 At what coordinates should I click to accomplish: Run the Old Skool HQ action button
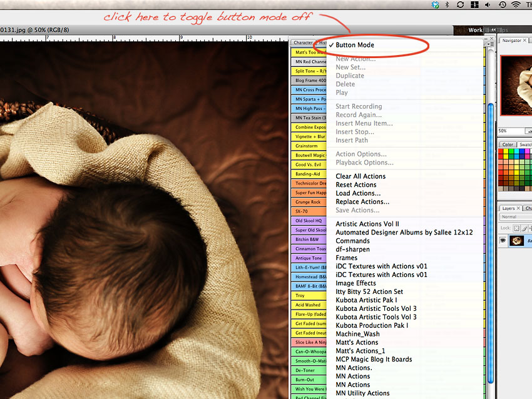click(309, 221)
